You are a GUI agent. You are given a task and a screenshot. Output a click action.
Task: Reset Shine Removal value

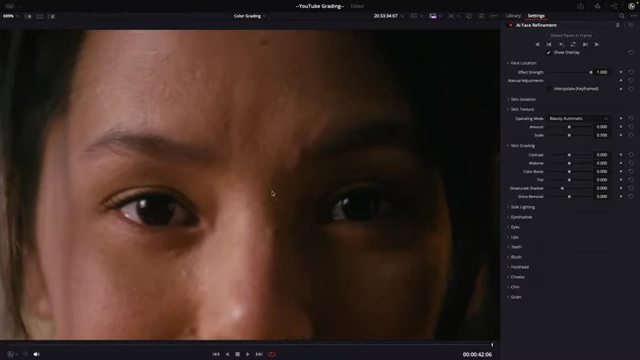(631, 197)
